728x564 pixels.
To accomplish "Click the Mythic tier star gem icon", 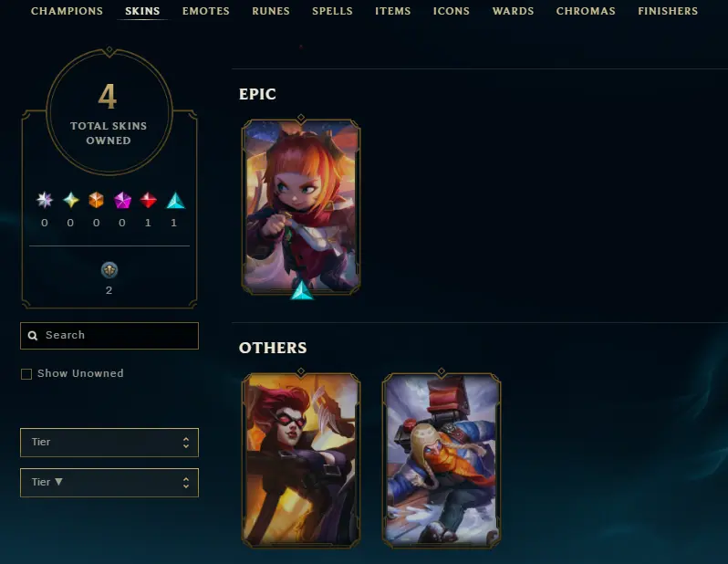I will tap(70, 200).
